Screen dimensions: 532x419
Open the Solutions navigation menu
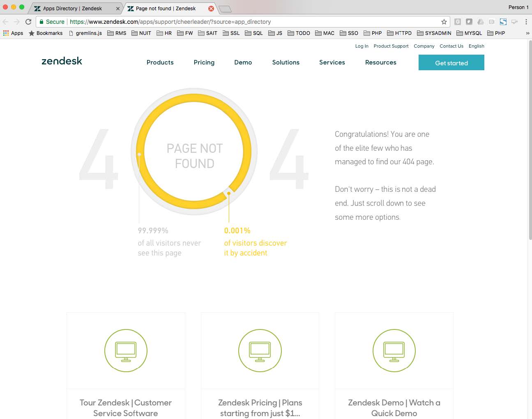[x=286, y=62]
